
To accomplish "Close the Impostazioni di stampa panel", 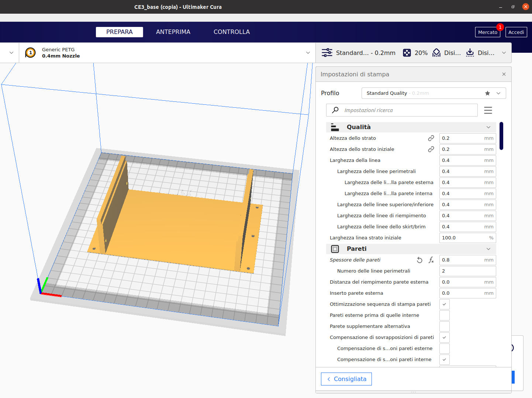I will pyautogui.click(x=504, y=75).
